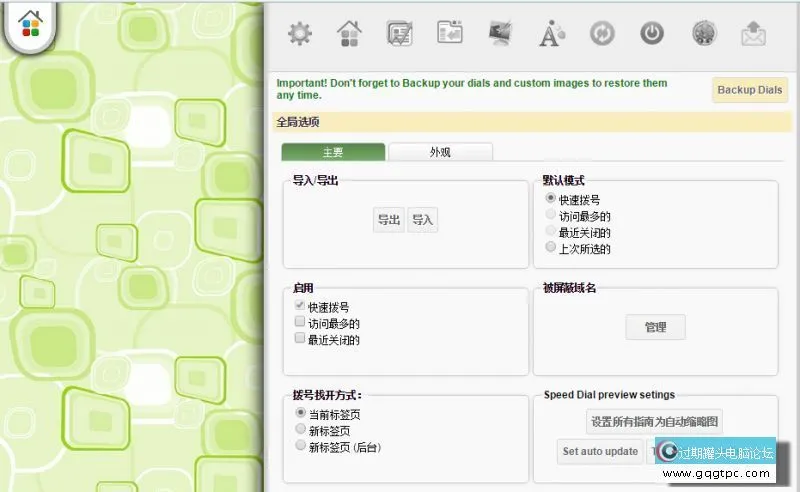Viewport: 800px width, 492px height.
Task: Open the background image monitor icon
Action: 500,34
